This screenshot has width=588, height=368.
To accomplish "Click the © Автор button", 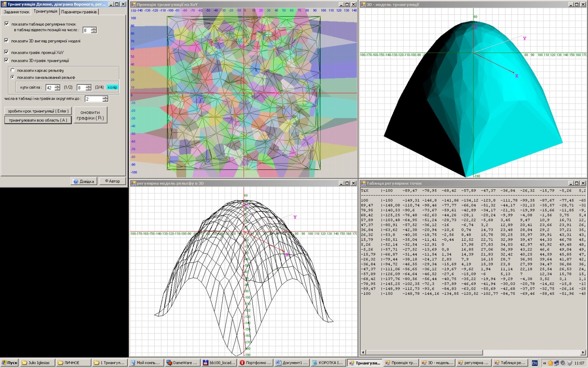I will click(112, 181).
